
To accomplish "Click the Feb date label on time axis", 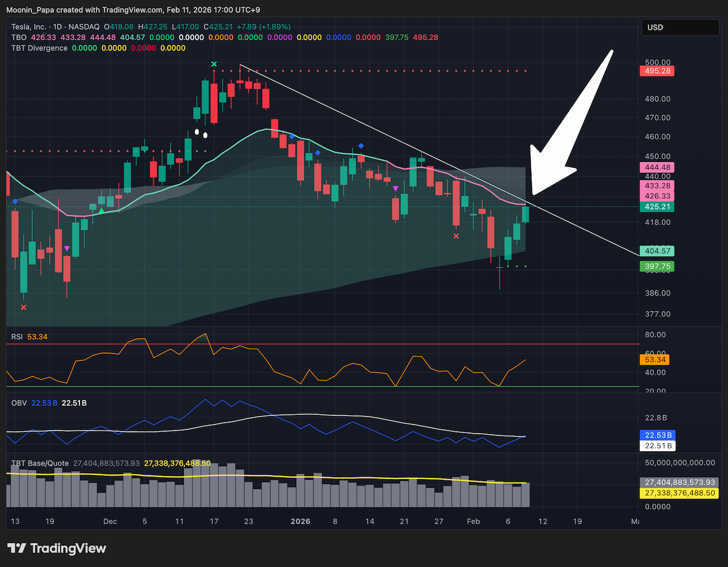I will pyautogui.click(x=474, y=521).
